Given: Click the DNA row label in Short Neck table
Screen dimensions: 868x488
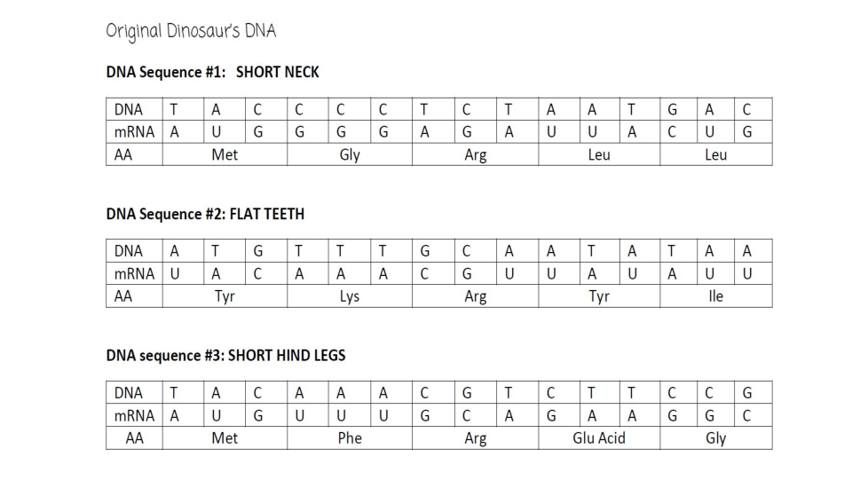Looking at the screenshot, I should (129, 109).
